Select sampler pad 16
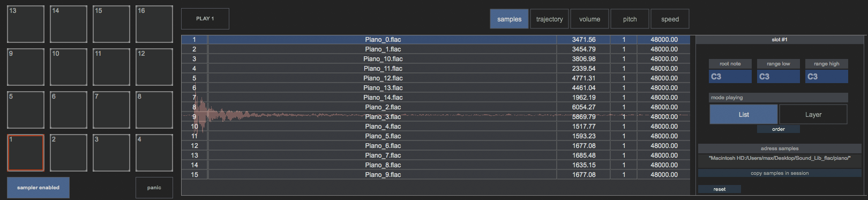The width and height of the screenshot is (868, 200). pyautogui.click(x=154, y=24)
